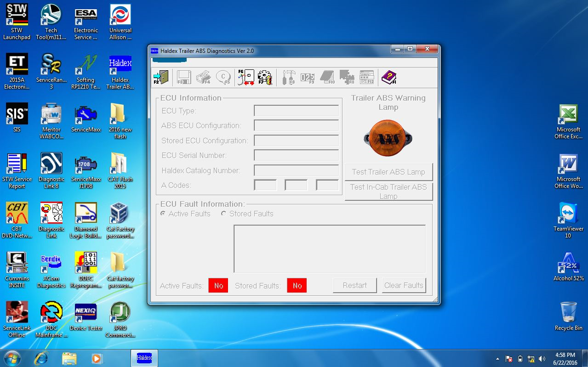Click the ECU Type field
Viewport: 588px width, 367px height.
pyautogui.click(x=297, y=111)
